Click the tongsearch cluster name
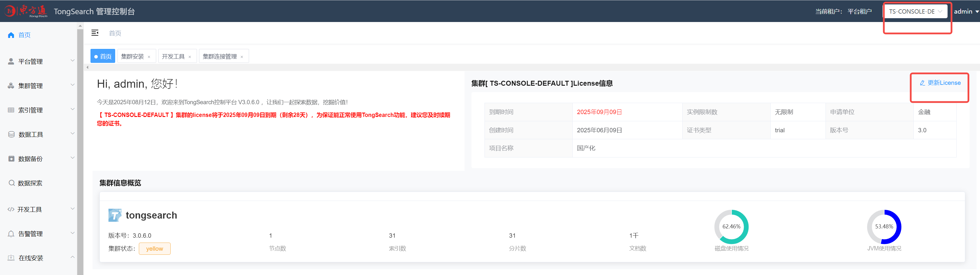Viewport: 980px width, 275px height. pyautogui.click(x=151, y=215)
